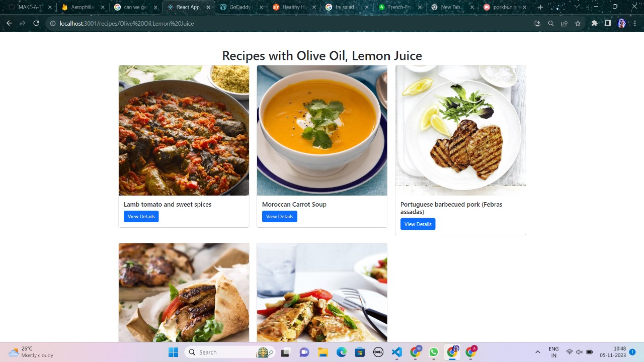Open the Windows Start menu
The width and height of the screenshot is (644, 362).
(173, 352)
